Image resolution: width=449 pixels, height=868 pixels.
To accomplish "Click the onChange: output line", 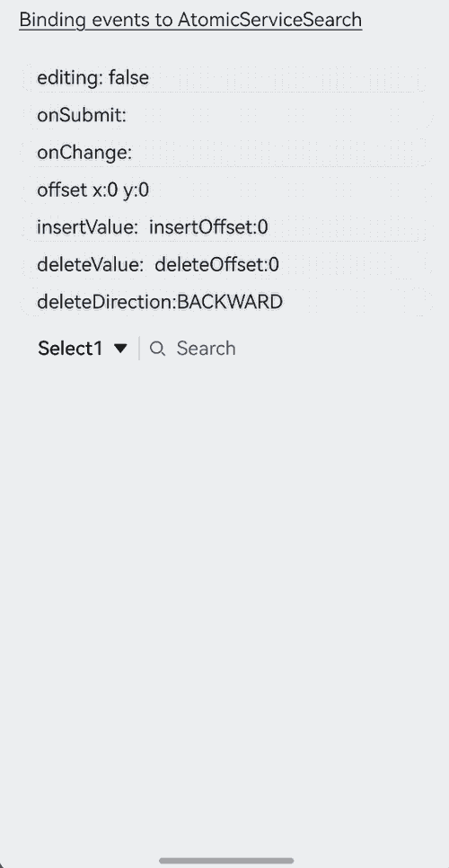I will (x=84, y=153).
